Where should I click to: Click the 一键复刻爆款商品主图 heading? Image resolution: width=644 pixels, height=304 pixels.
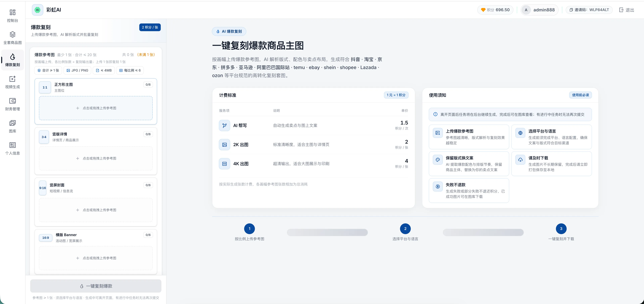point(258,46)
